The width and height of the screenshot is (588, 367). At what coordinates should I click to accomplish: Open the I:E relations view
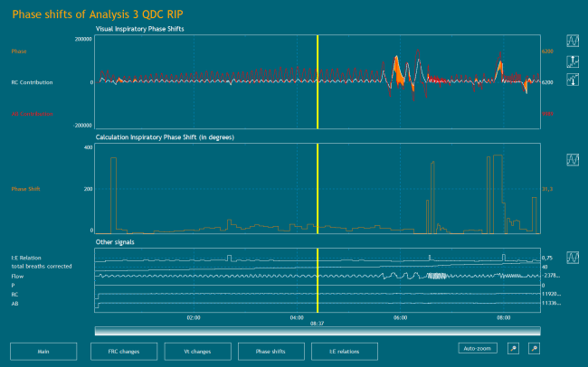345,351
